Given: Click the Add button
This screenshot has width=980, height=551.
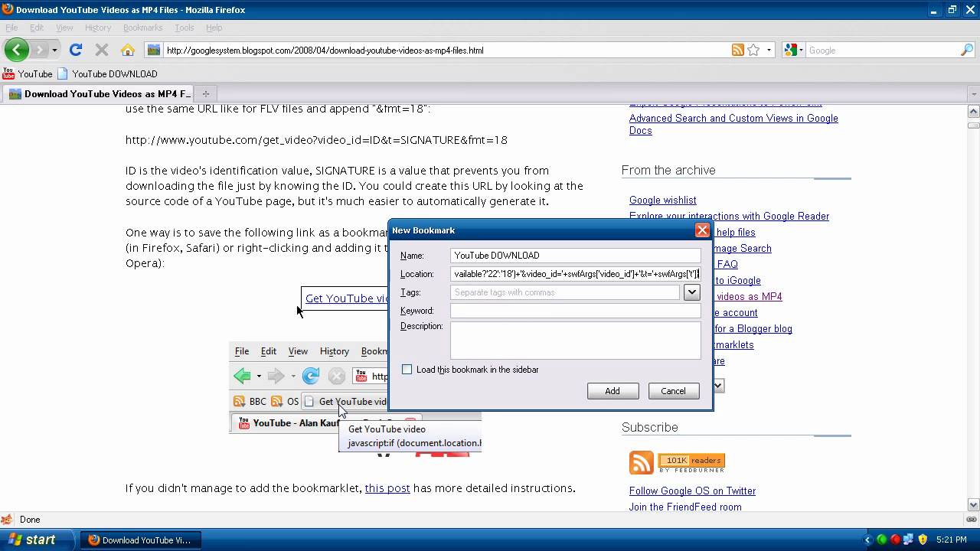Looking at the screenshot, I should coord(612,391).
